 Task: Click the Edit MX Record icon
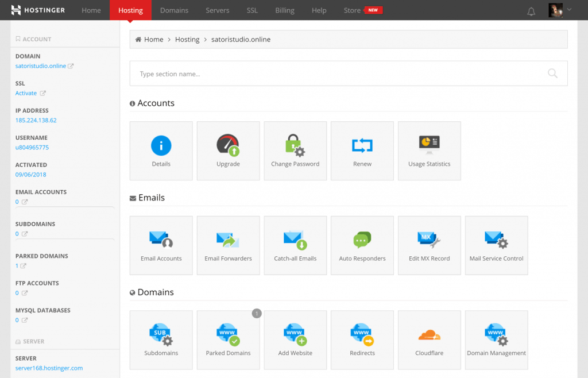429,240
